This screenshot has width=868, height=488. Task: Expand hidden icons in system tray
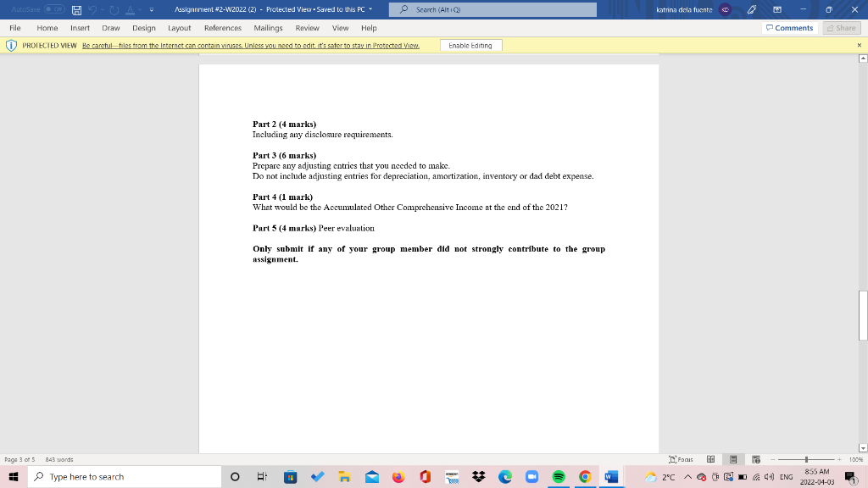pyautogui.click(x=689, y=476)
